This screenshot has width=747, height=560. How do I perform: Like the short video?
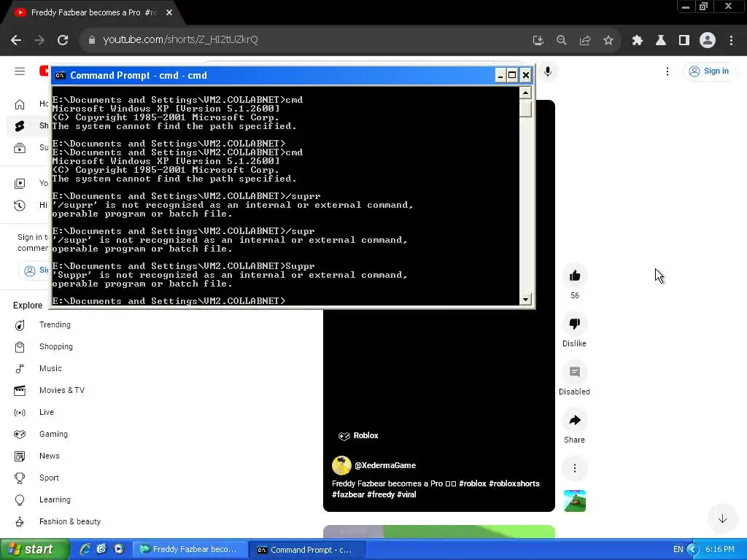point(575,276)
